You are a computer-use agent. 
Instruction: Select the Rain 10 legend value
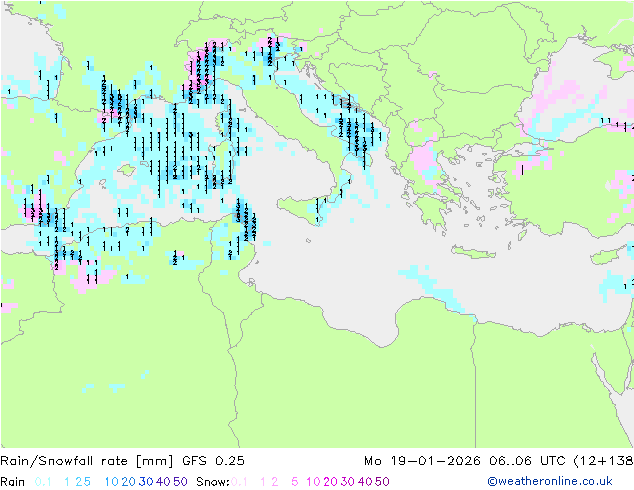[x=112, y=482]
